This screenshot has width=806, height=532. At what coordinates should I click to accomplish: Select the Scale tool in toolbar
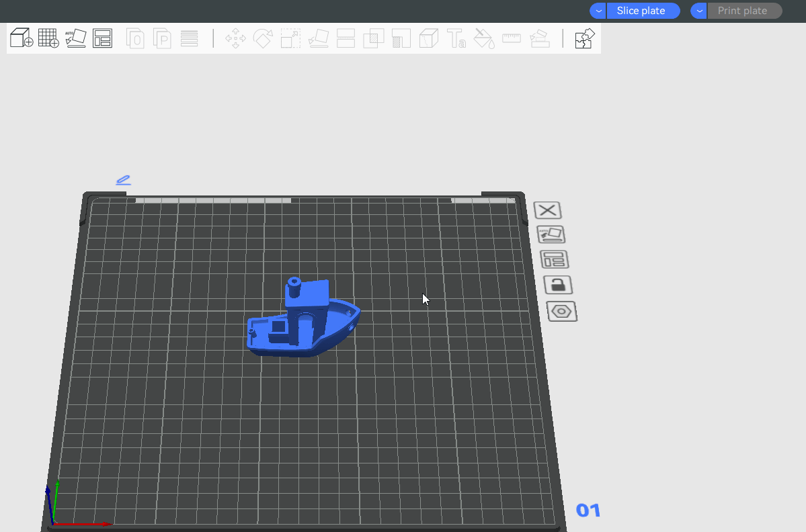(x=290, y=38)
